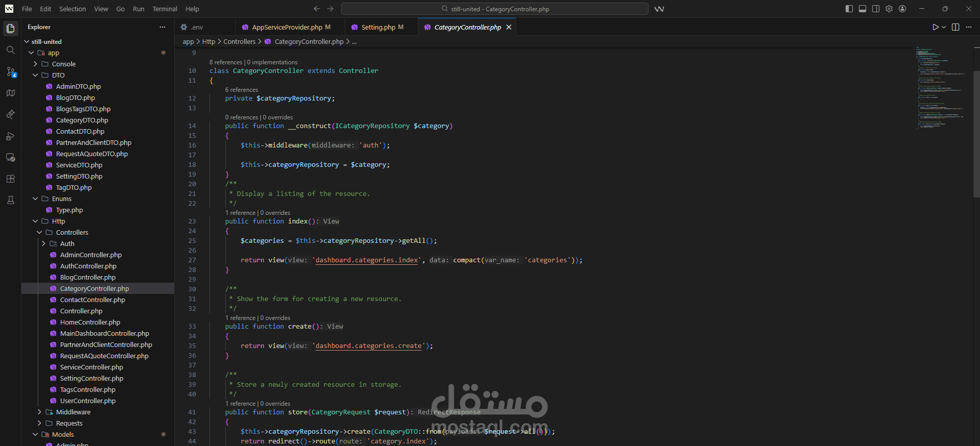Viewport: 980px width, 446px height.
Task: Go back using the left arrow
Action: (317, 9)
